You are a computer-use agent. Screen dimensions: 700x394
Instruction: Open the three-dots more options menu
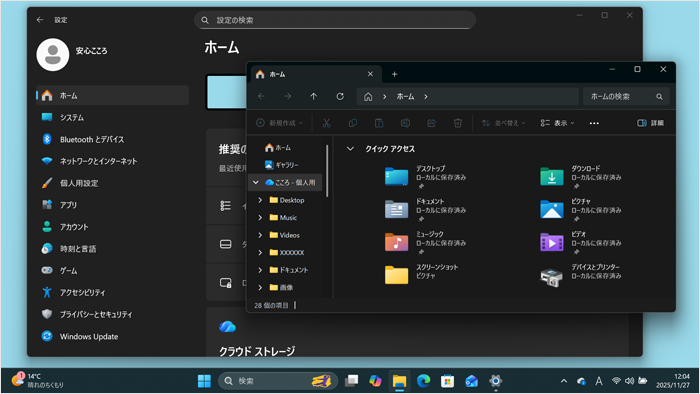tap(594, 123)
